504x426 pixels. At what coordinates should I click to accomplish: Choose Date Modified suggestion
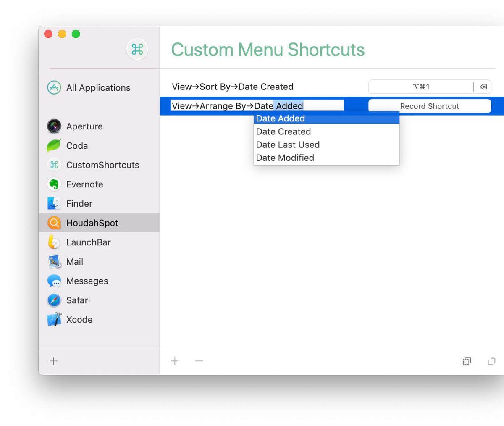pos(326,158)
